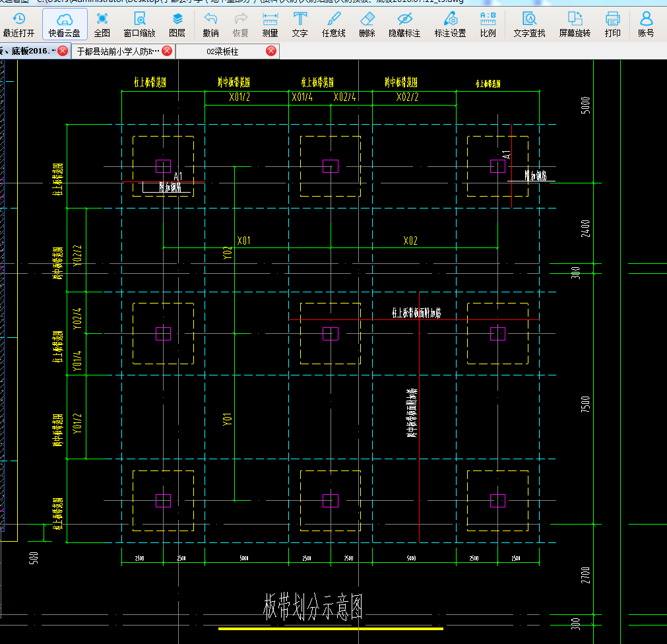Click the 2400 dimension on the right

[x=586, y=228]
